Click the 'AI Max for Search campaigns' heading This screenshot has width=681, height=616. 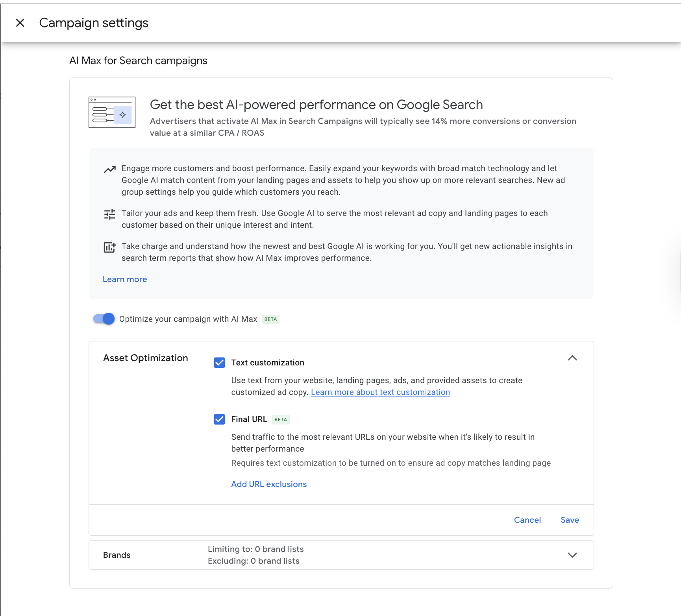138,61
